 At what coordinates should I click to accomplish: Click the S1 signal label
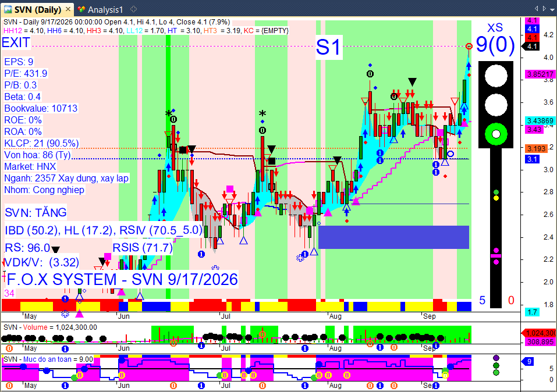pos(328,47)
